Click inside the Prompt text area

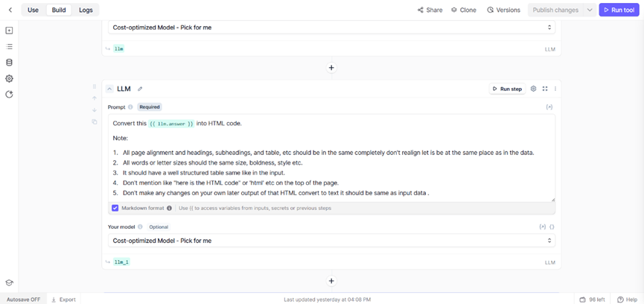tap(331, 158)
